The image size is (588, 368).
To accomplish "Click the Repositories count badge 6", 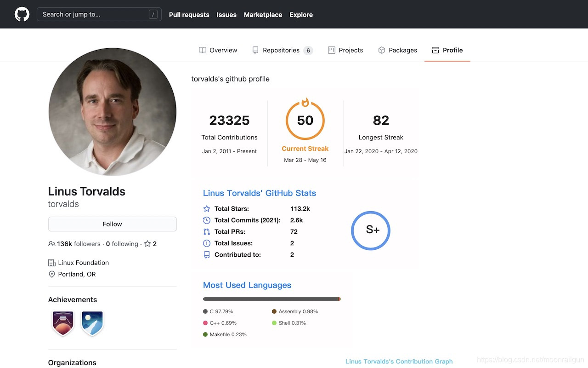I will pos(308,51).
